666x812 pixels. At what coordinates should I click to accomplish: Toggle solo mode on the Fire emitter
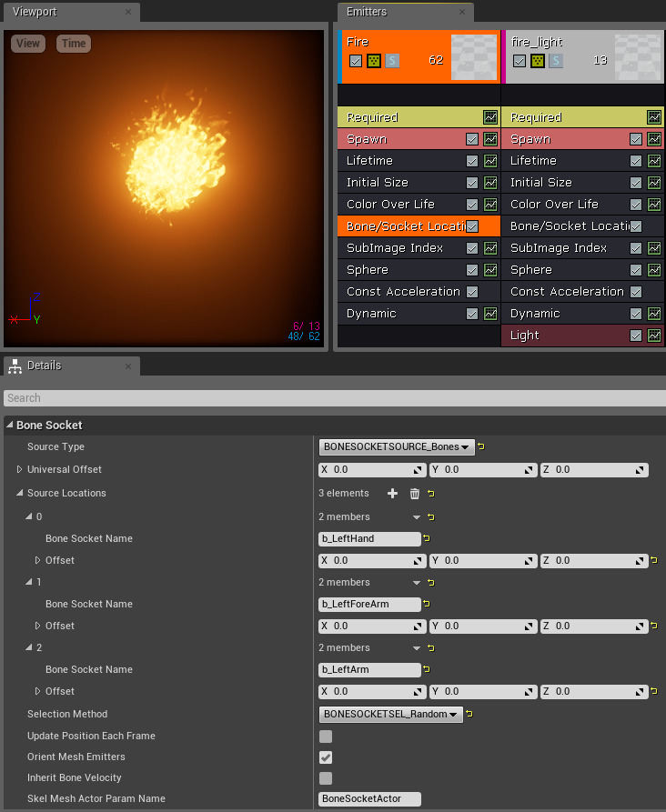(x=392, y=61)
